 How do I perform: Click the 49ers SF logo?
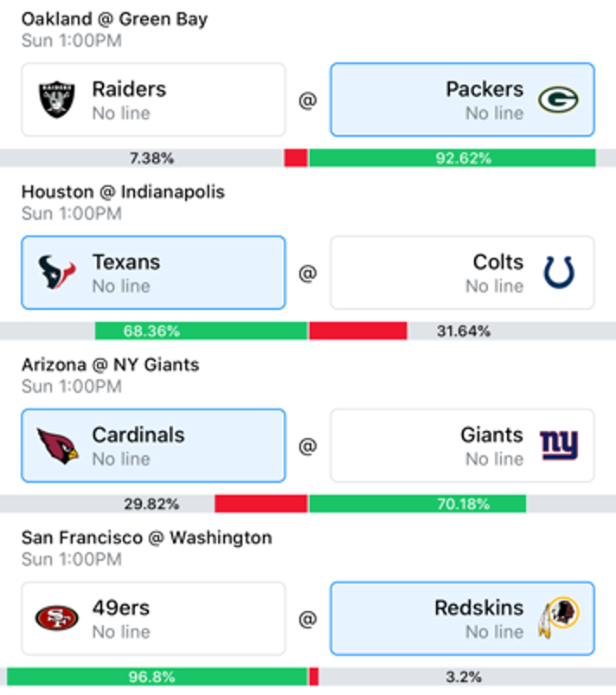coord(57,618)
